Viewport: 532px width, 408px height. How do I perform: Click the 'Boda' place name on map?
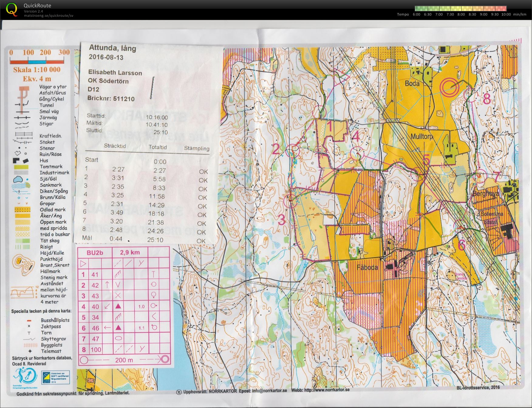click(412, 83)
